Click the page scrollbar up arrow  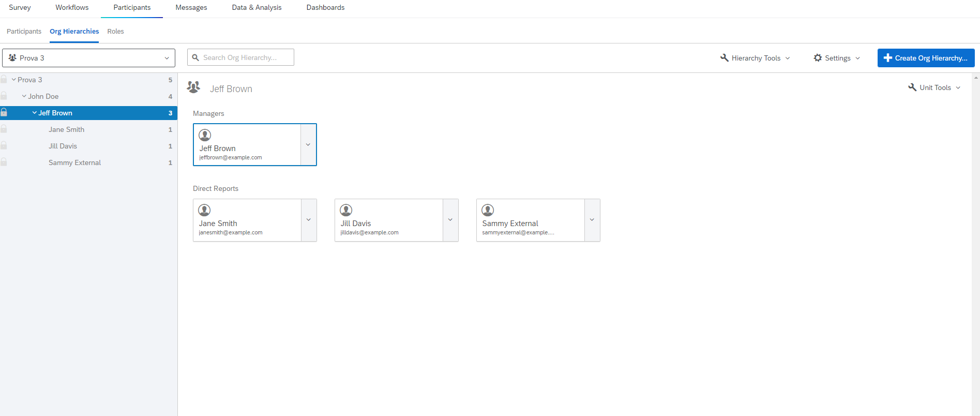tap(976, 78)
